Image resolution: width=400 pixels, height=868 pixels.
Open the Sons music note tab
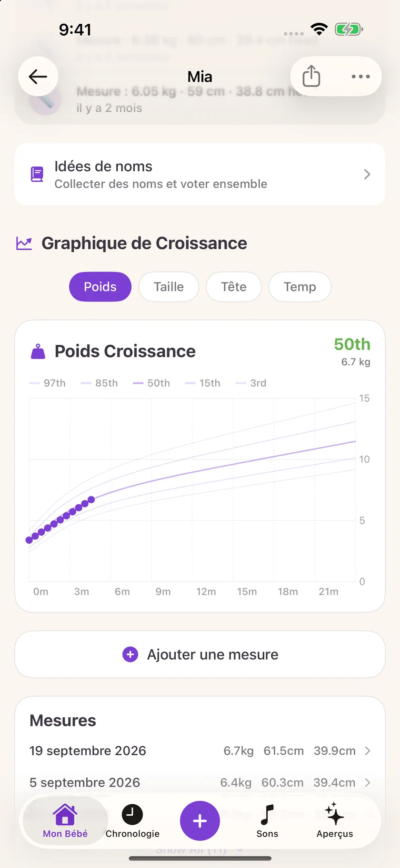[x=267, y=821]
